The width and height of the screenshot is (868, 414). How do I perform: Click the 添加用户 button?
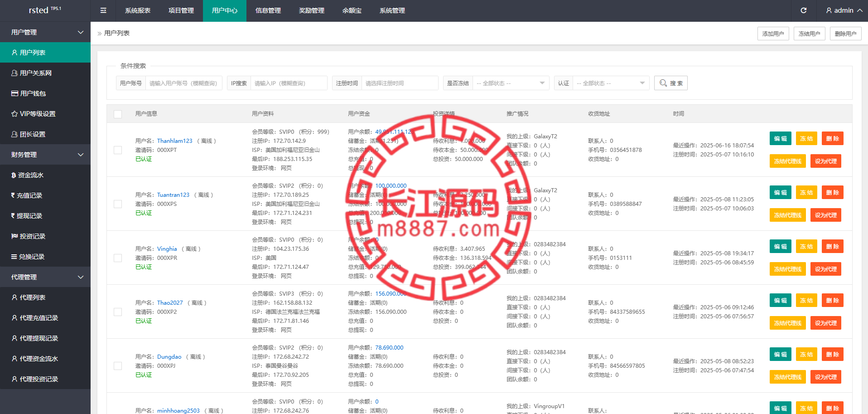click(773, 34)
